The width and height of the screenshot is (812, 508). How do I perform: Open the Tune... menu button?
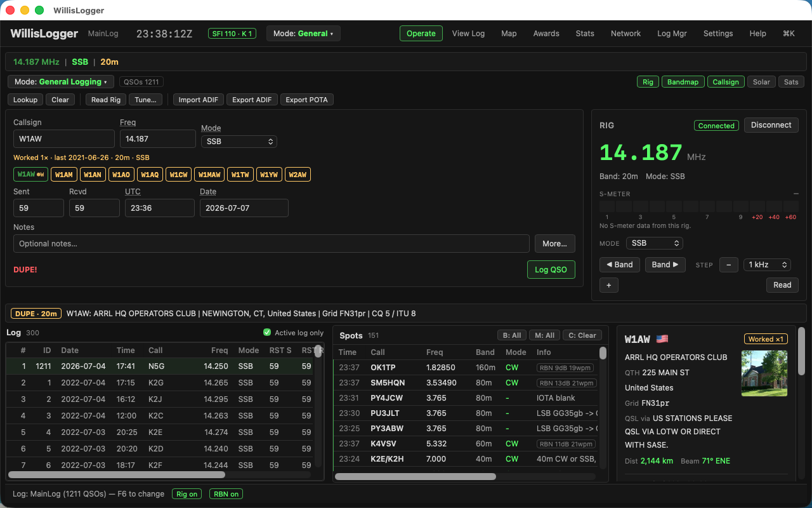point(145,100)
